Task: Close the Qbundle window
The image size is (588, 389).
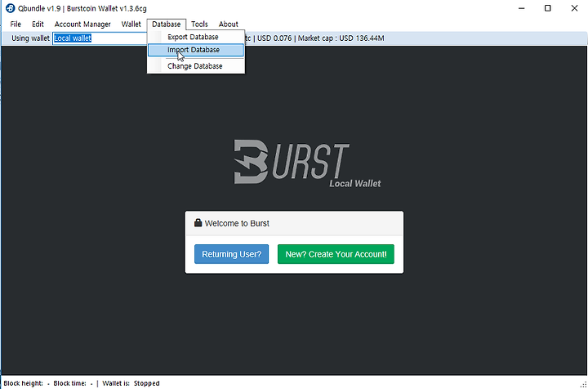Action: (574, 8)
